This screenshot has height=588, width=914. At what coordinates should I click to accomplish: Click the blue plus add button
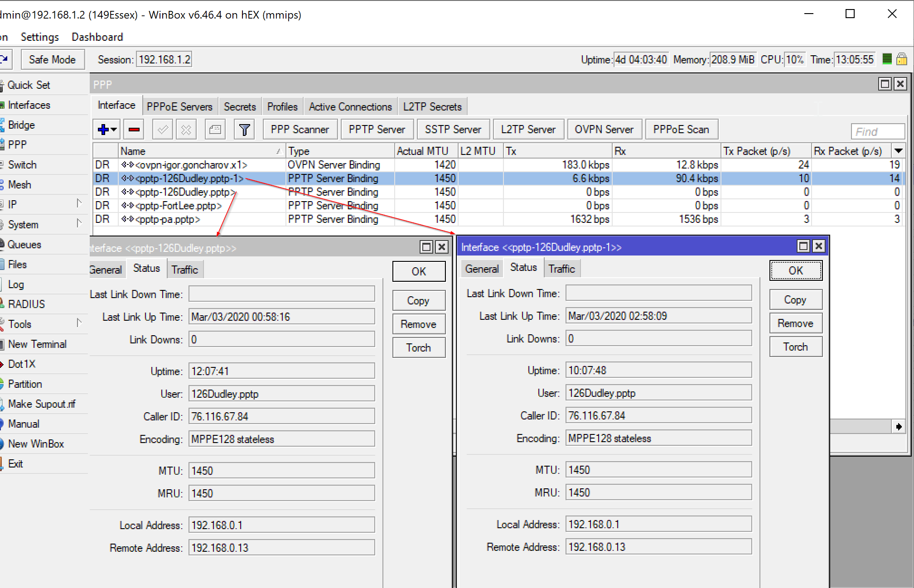[103, 130]
